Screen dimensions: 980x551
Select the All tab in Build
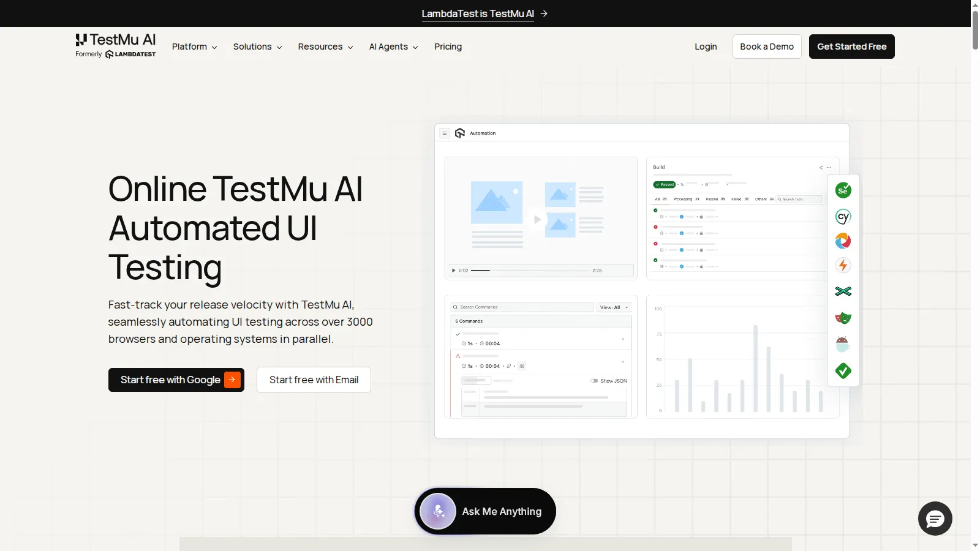click(x=661, y=199)
